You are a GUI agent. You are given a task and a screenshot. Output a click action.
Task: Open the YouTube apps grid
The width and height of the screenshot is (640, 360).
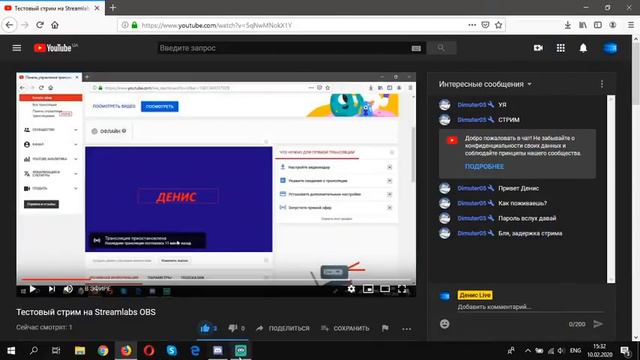click(x=561, y=48)
